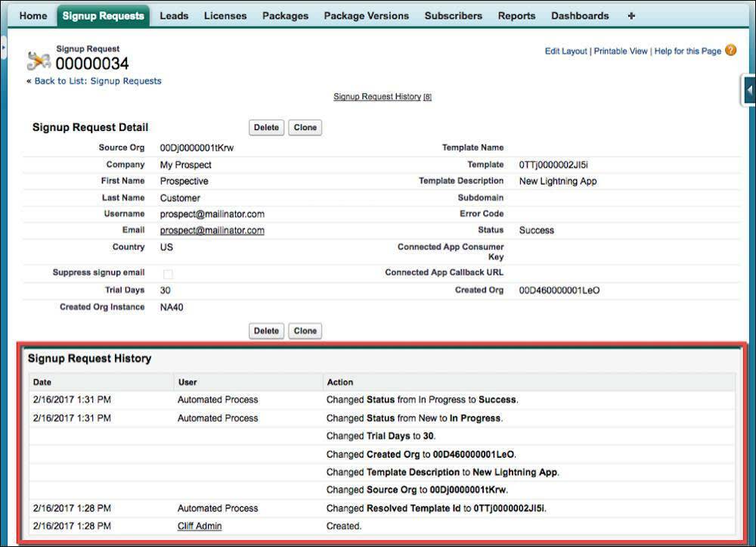Open the Reports tab

pos(516,15)
